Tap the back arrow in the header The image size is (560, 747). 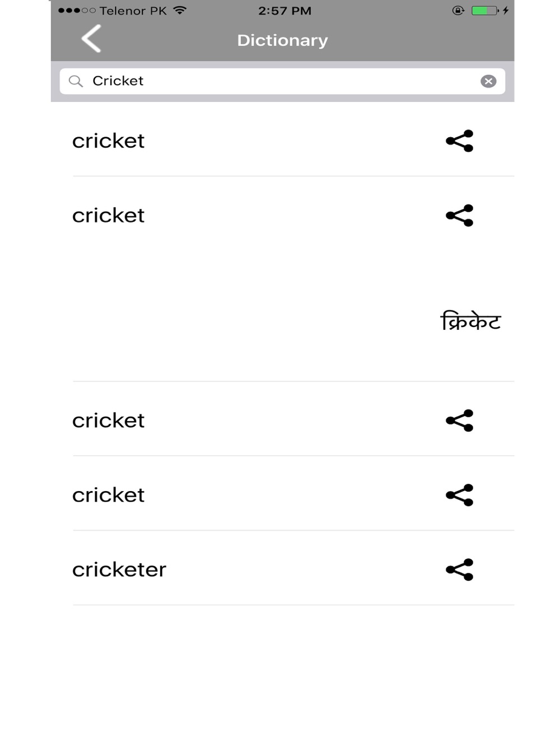point(91,39)
